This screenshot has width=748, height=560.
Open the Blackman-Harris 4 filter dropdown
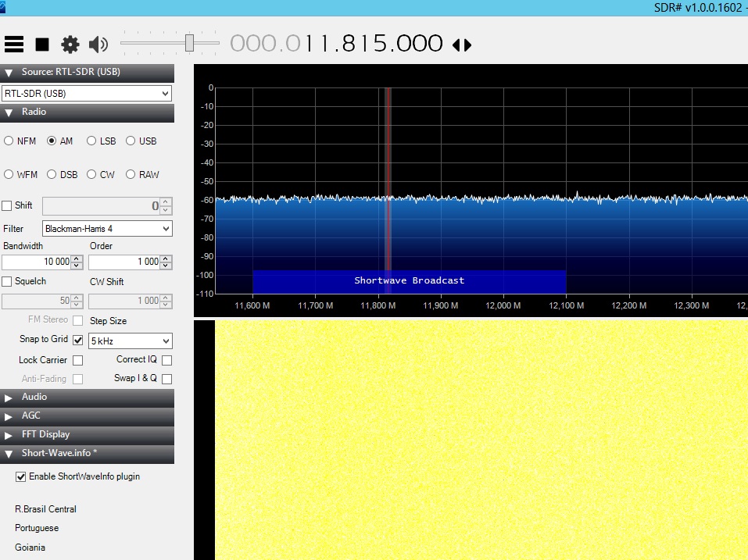(107, 229)
